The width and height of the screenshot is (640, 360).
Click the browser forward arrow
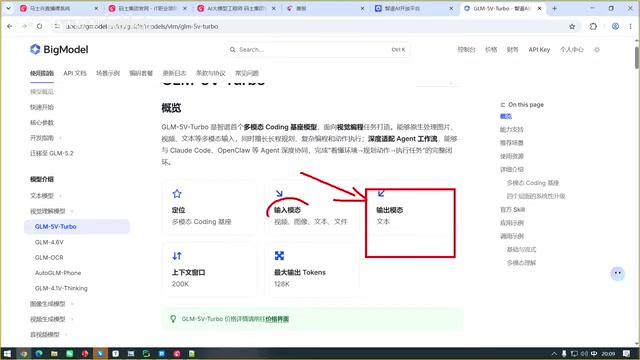click(x=24, y=26)
